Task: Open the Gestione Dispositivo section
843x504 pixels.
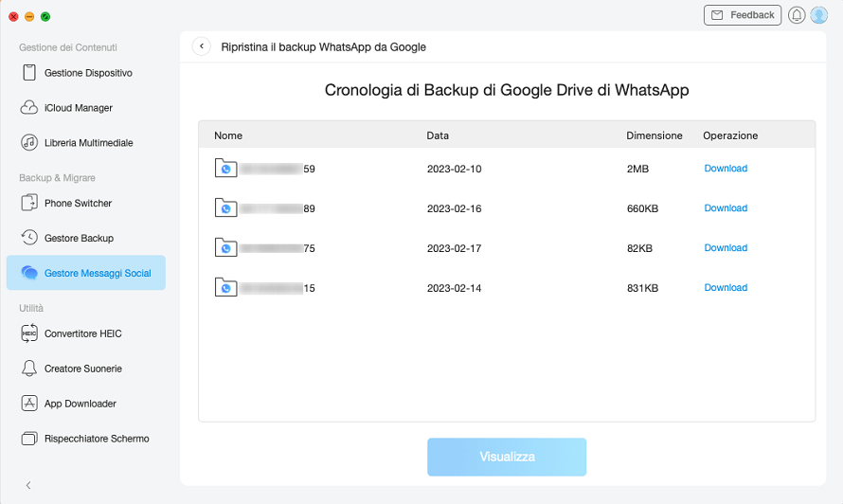Action: click(x=86, y=73)
